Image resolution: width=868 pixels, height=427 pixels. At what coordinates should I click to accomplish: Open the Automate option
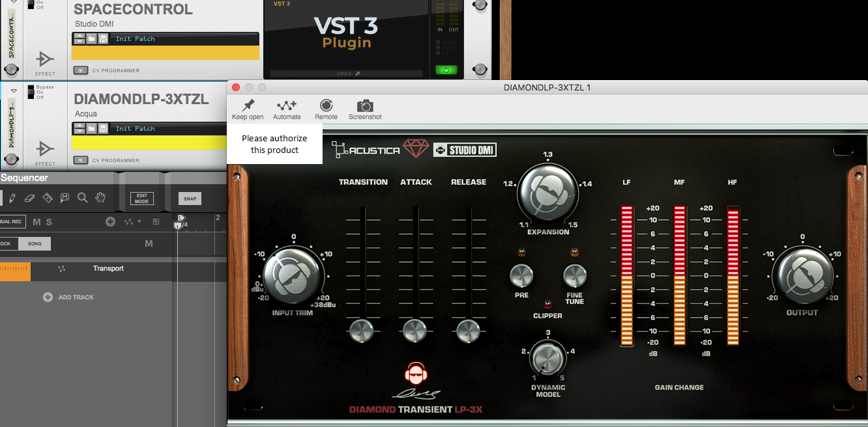tap(287, 109)
